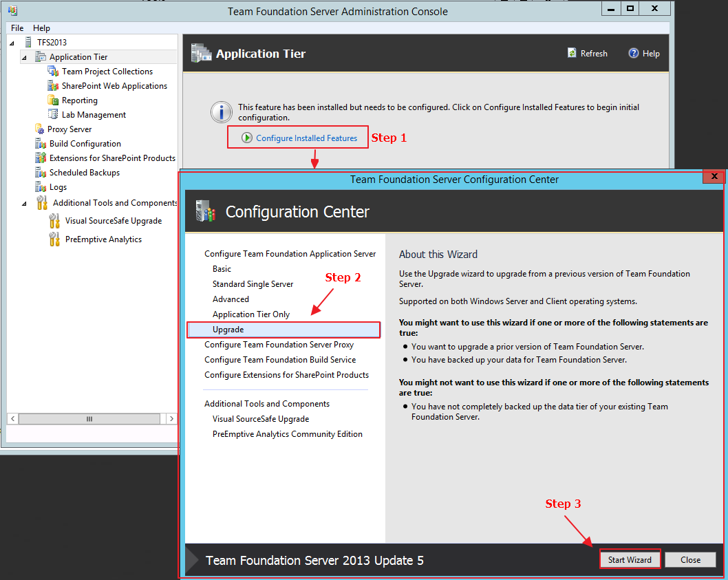Click the green Refresh icon
Screen dimensions: 728x580
coord(572,53)
